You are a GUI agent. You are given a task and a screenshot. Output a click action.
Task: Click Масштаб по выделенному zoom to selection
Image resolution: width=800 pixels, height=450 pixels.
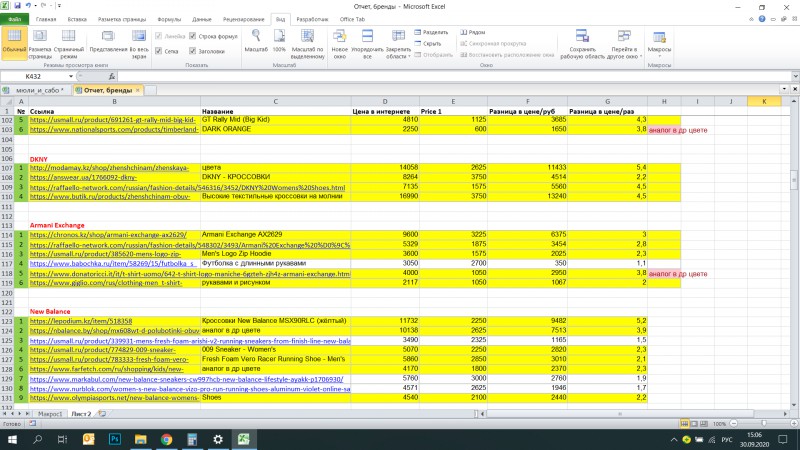click(x=307, y=43)
